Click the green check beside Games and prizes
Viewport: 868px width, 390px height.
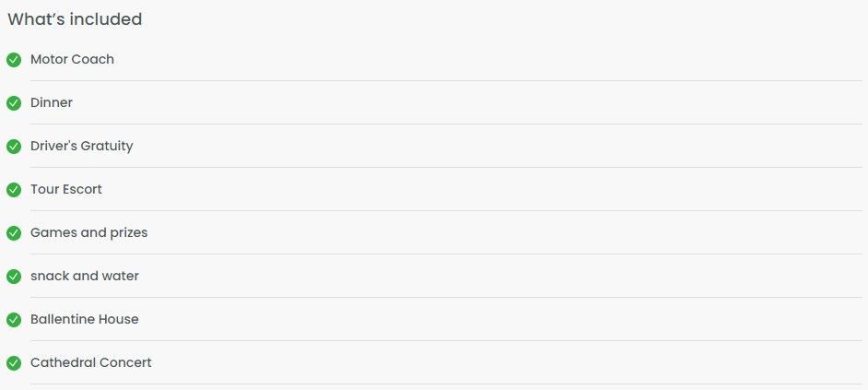click(14, 233)
